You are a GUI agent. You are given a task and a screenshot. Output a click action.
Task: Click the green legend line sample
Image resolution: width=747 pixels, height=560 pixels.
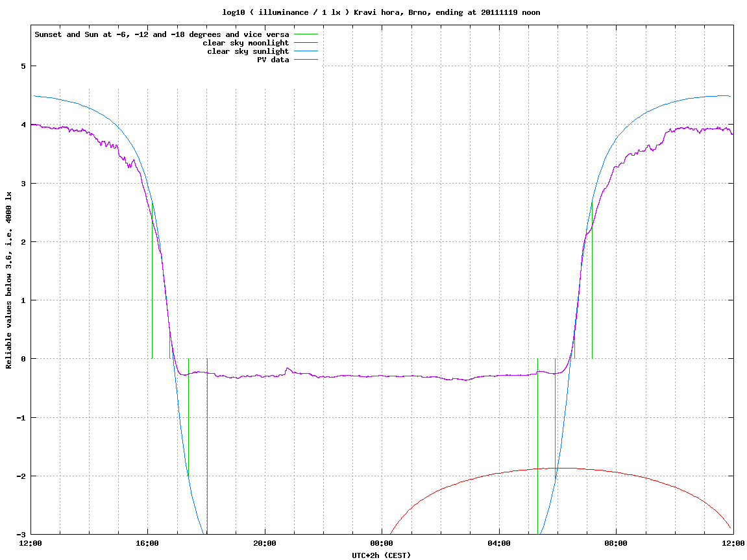(306, 34)
